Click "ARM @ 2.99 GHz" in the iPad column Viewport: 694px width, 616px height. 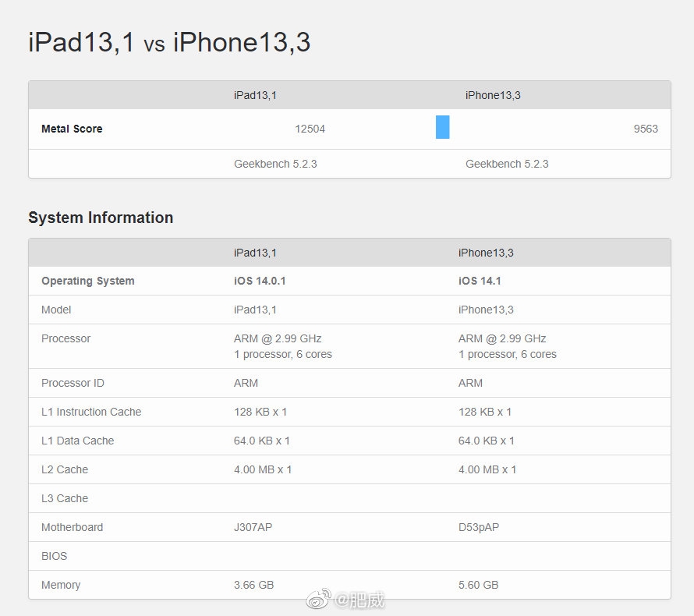(x=278, y=338)
